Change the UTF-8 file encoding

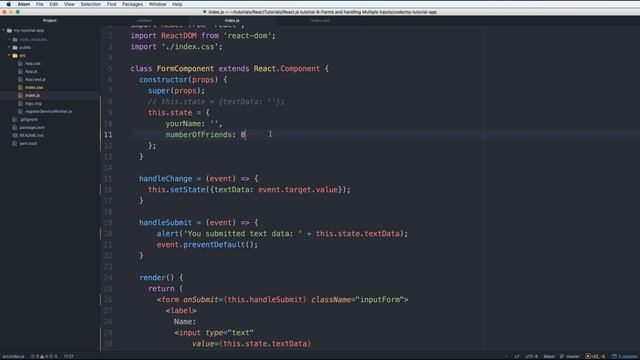531,356
